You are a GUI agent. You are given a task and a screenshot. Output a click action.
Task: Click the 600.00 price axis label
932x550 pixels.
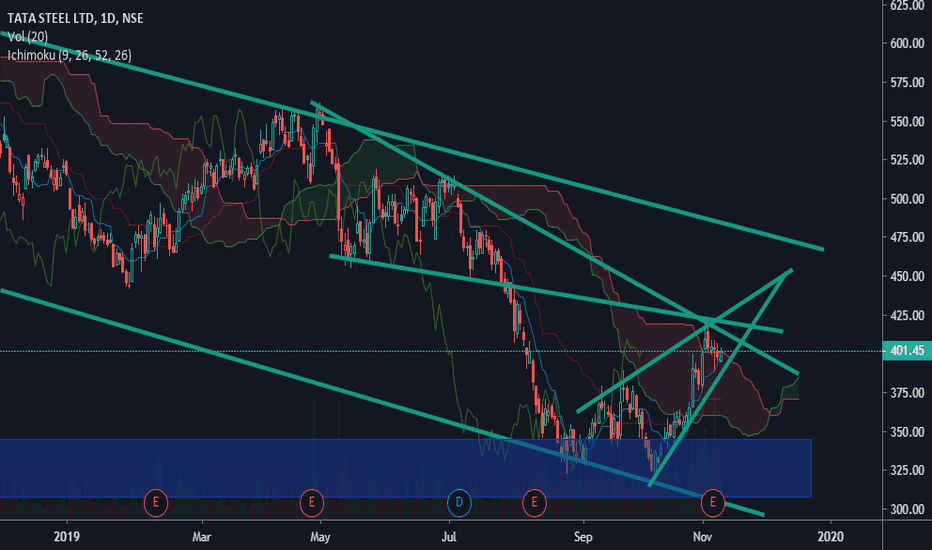click(907, 43)
